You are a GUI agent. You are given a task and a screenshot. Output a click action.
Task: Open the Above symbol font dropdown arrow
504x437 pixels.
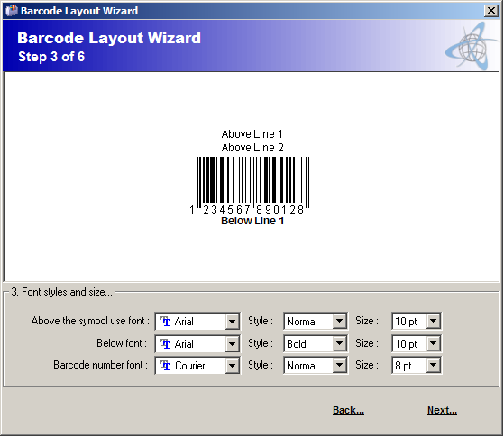point(232,321)
